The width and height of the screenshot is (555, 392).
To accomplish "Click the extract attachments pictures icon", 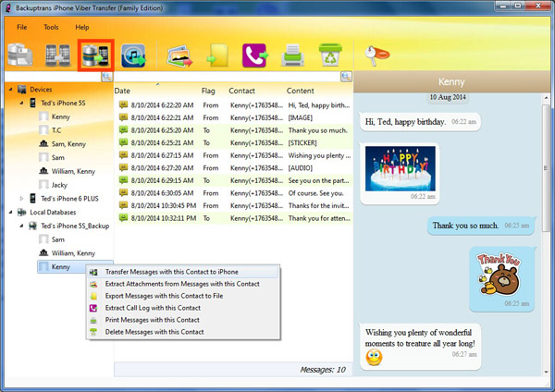I will coord(179,56).
